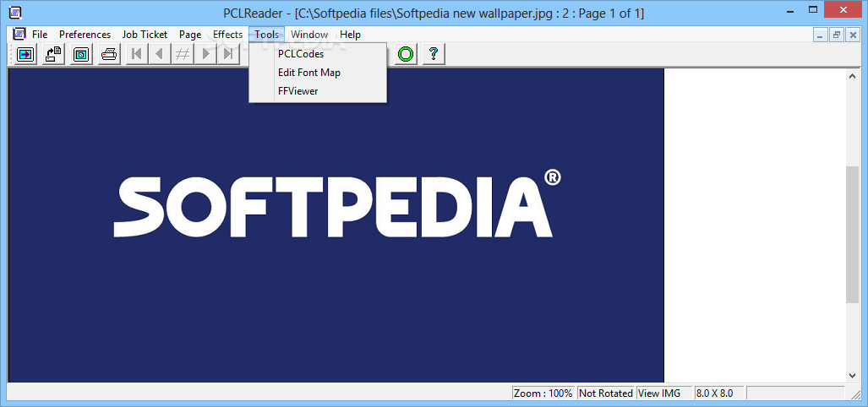The image size is (868, 407).
Task: Jump to the last page button
Action: [228, 54]
